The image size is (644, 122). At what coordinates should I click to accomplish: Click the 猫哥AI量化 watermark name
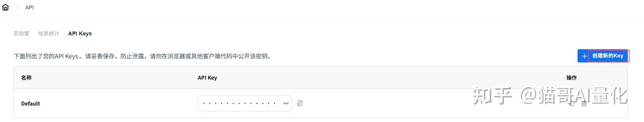coord(583,95)
